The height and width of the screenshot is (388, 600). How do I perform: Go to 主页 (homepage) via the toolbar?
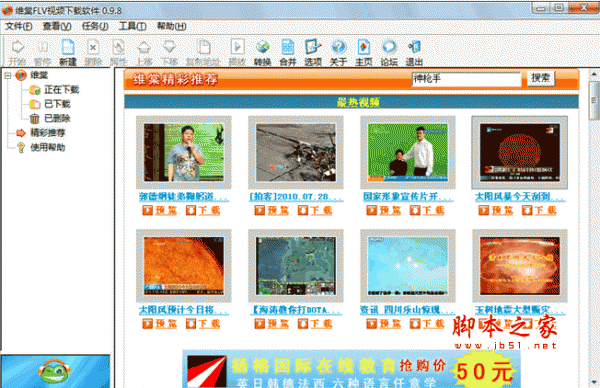coord(364,52)
